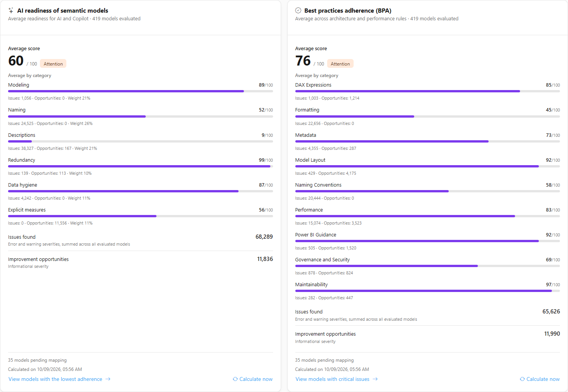
Task: Click "Issues: 24,525 · Opportunities: 0 · Weight 26%" text
Action: click(50, 123)
